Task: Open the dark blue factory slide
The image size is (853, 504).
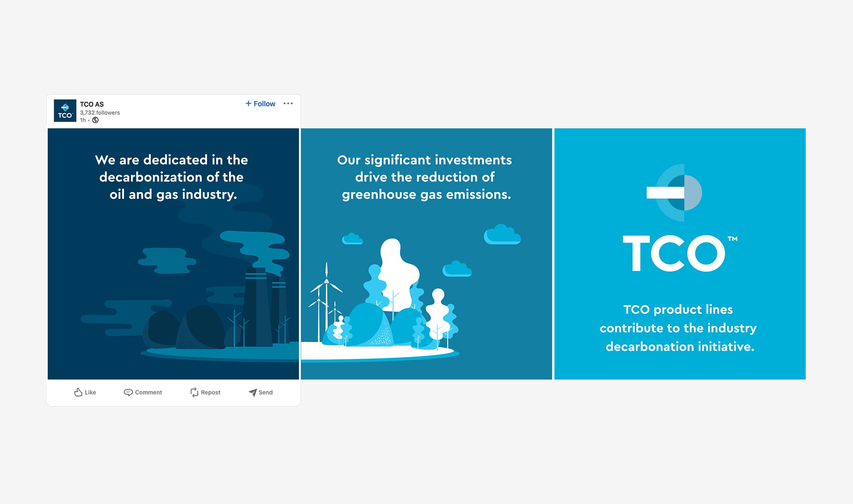Action: pos(173,254)
